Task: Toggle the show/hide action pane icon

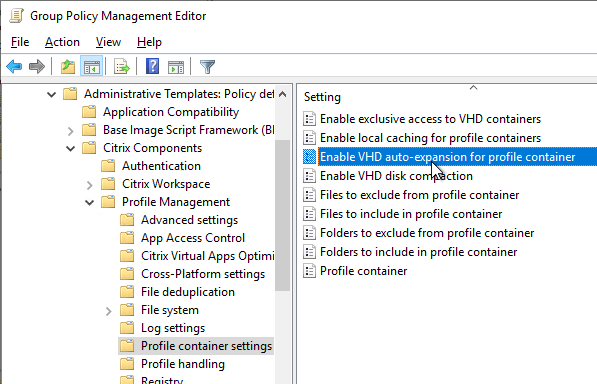Action: [x=176, y=67]
